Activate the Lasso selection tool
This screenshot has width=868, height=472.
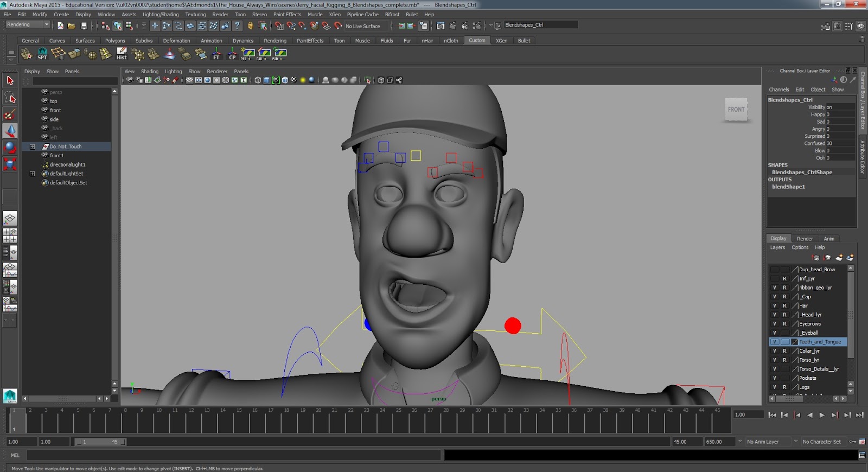click(10, 98)
